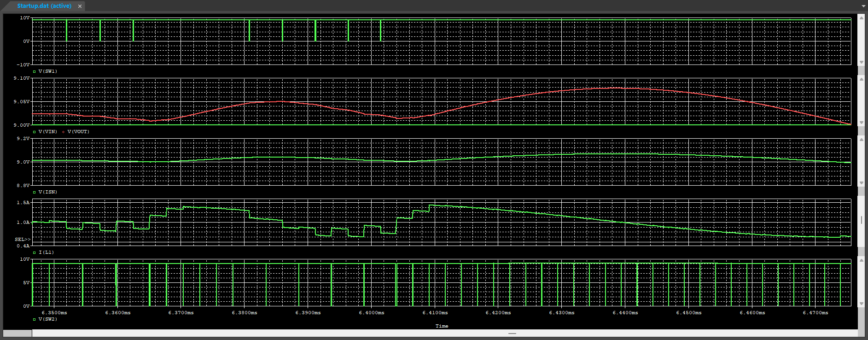Click the 6.4000ms time axis value
The image size is (868, 340).
(372, 313)
